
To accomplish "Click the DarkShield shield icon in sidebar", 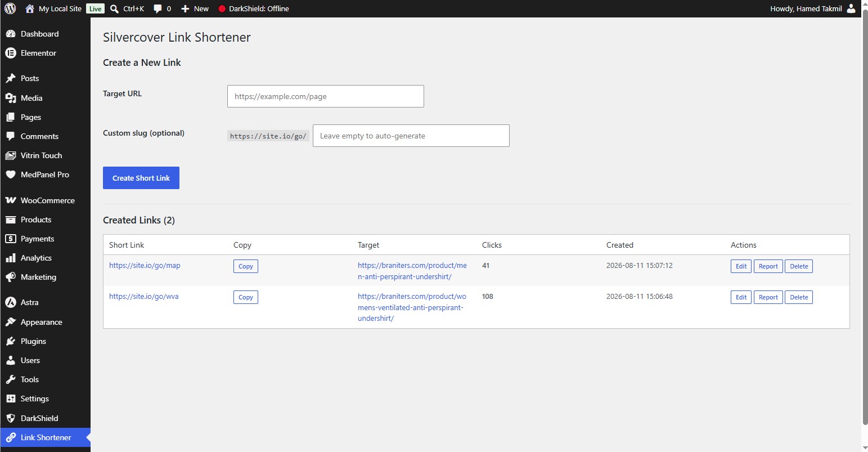I will pyautogui.click(x=10, y=418).
